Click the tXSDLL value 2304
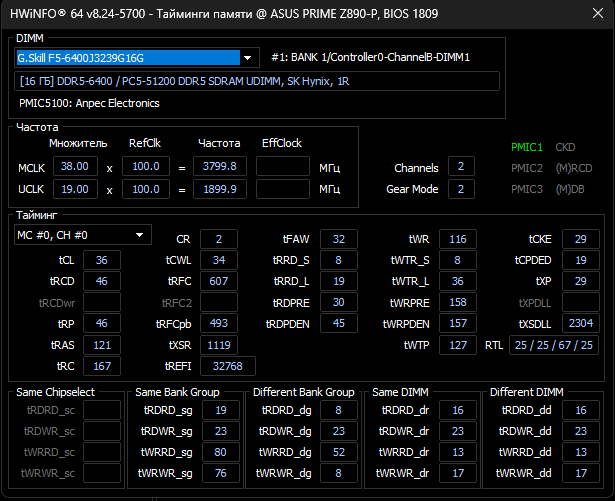The width and height of the screenshot is (615, 501). tap(581, 323)
